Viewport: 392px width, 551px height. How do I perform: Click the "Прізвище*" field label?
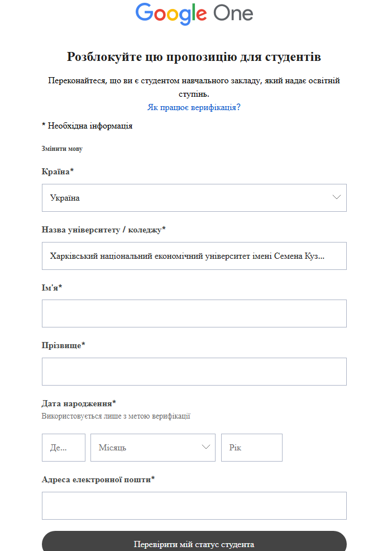(63, 345)
